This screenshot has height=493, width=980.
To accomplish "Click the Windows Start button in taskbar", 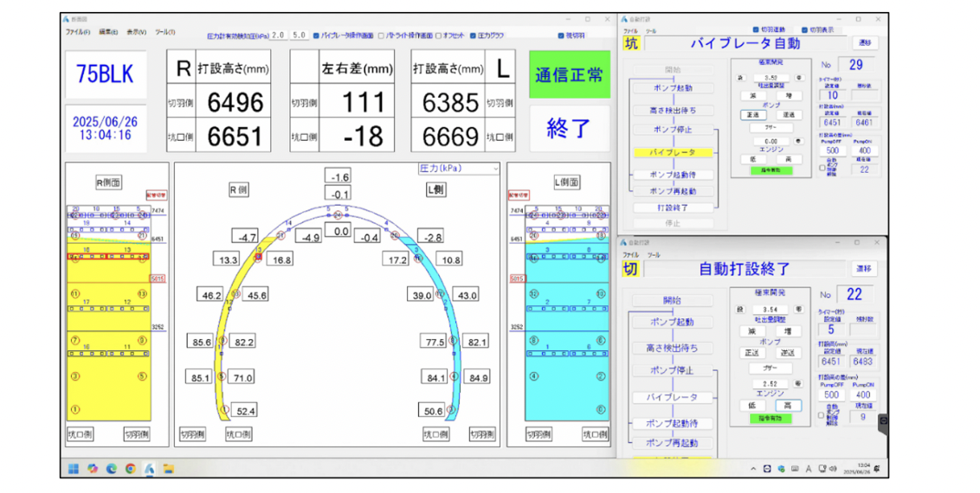I will 74,469.
